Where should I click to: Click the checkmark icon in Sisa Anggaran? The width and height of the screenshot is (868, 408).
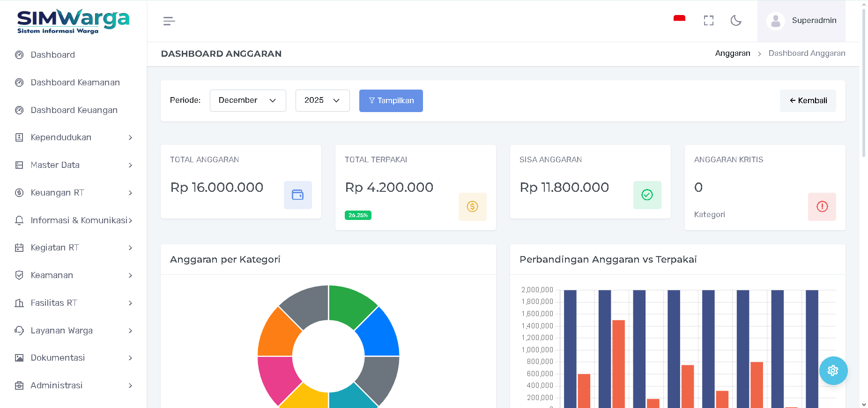pyautogui.click(x=647, y=195)
